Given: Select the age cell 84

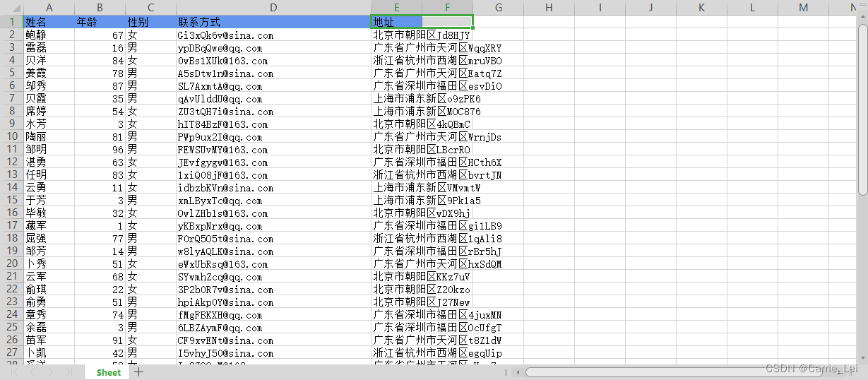Looking at the screenshot, I should 100,60.
